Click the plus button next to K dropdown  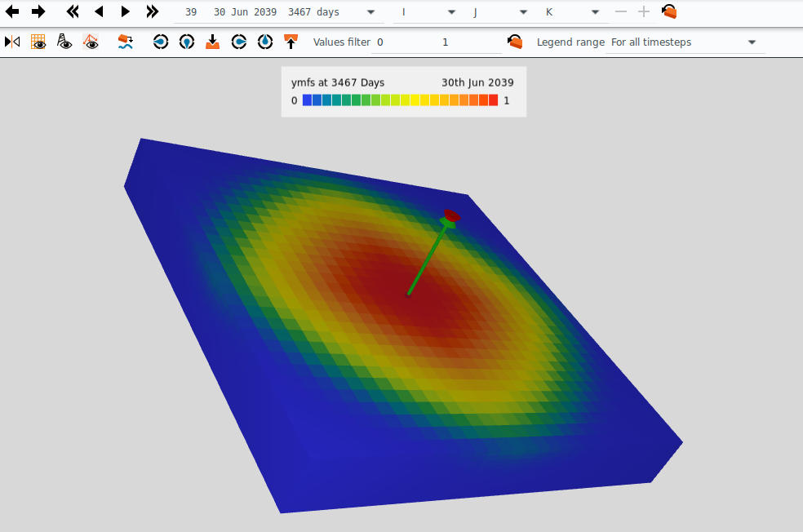[x=644, y=12]
